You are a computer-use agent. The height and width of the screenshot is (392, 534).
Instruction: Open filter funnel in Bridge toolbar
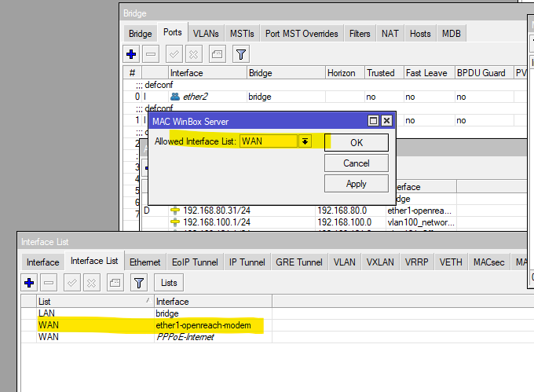[241, 54]
